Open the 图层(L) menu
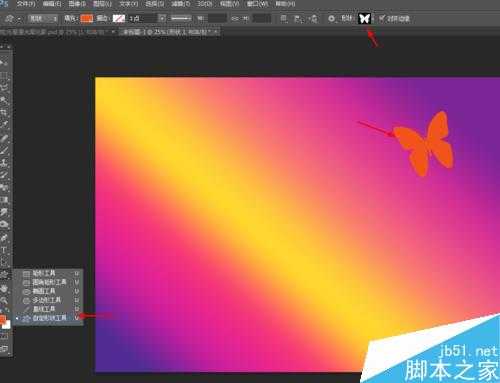Image resolution: width=500 pixels, height=383 pixels. [x=102, y=4]
